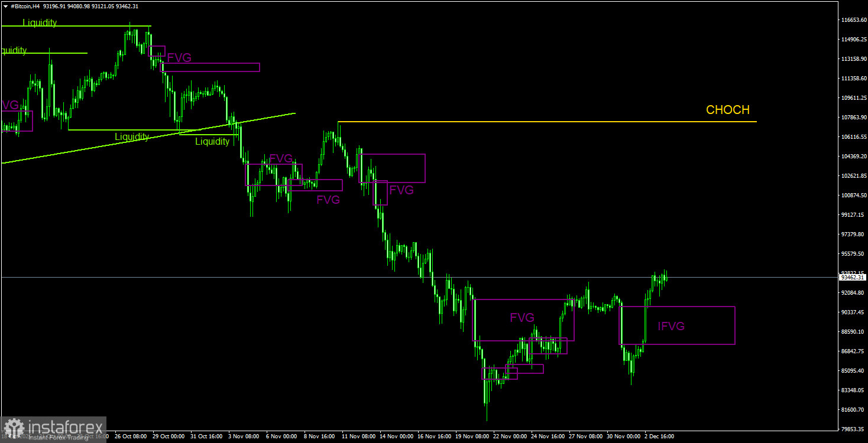This screenshot has height=443, width=868.
Task: Click time axis label 6 Nov 00:00
Action: (282, 437)
